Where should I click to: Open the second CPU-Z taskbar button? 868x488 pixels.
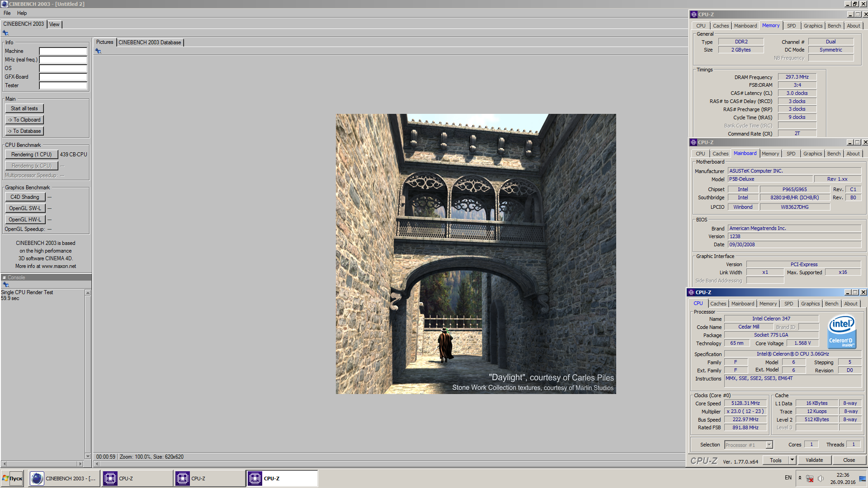pyautogui.click(x=209, y=479)
